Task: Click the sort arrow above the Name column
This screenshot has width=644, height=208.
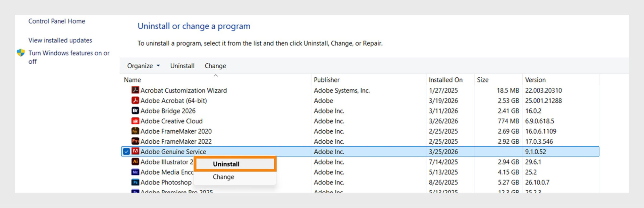Action: click(216, 76)
